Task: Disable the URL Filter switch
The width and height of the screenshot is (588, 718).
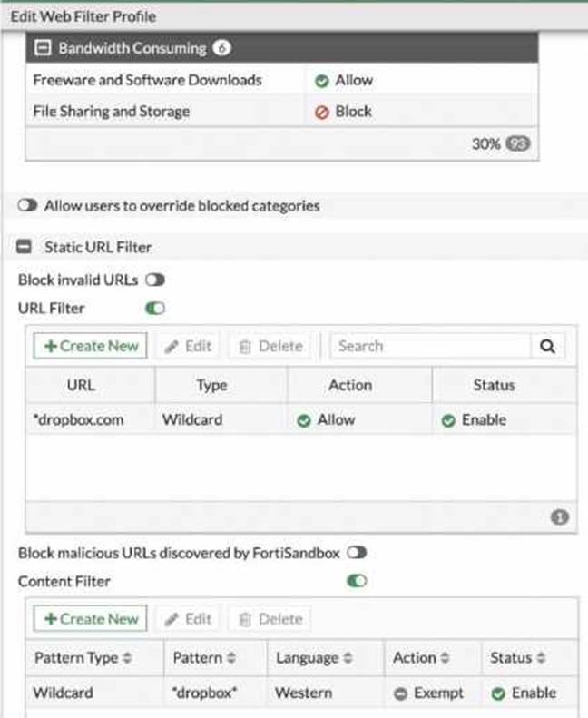Action: [155, 309]
